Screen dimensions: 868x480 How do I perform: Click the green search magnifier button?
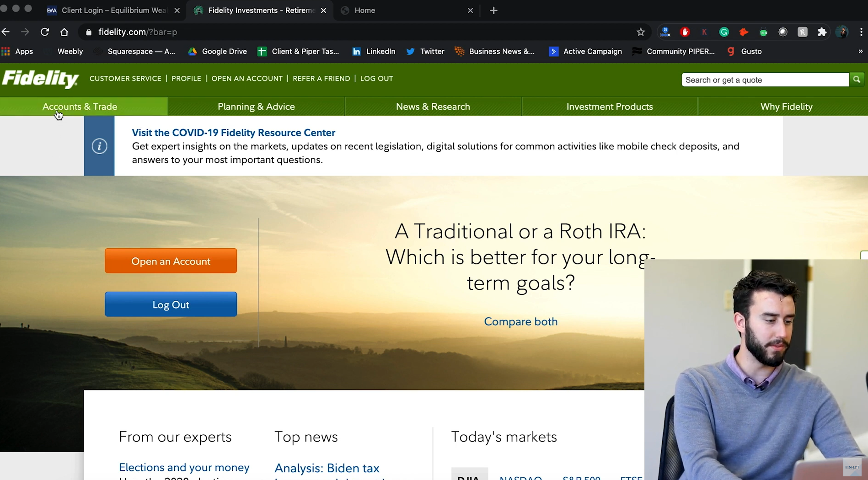click(x=857, y=80)
